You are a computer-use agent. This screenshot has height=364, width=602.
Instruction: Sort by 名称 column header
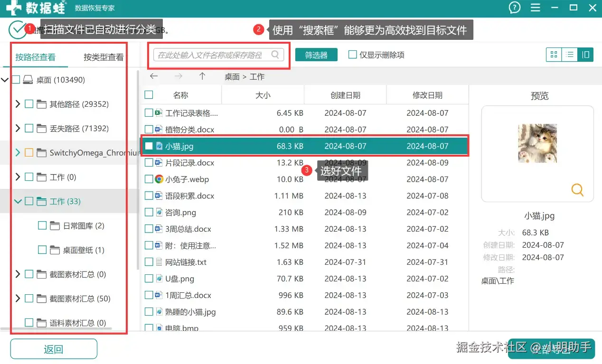181,95
